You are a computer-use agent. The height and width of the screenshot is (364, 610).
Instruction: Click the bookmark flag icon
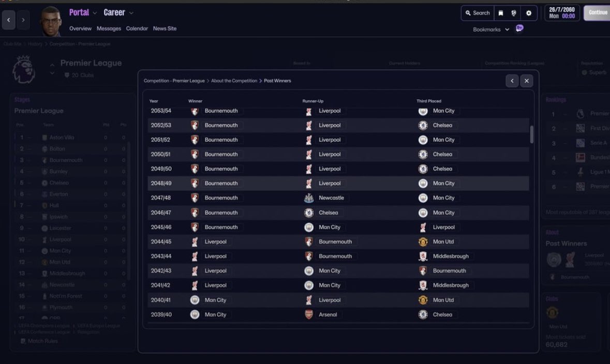coord(501,13)
